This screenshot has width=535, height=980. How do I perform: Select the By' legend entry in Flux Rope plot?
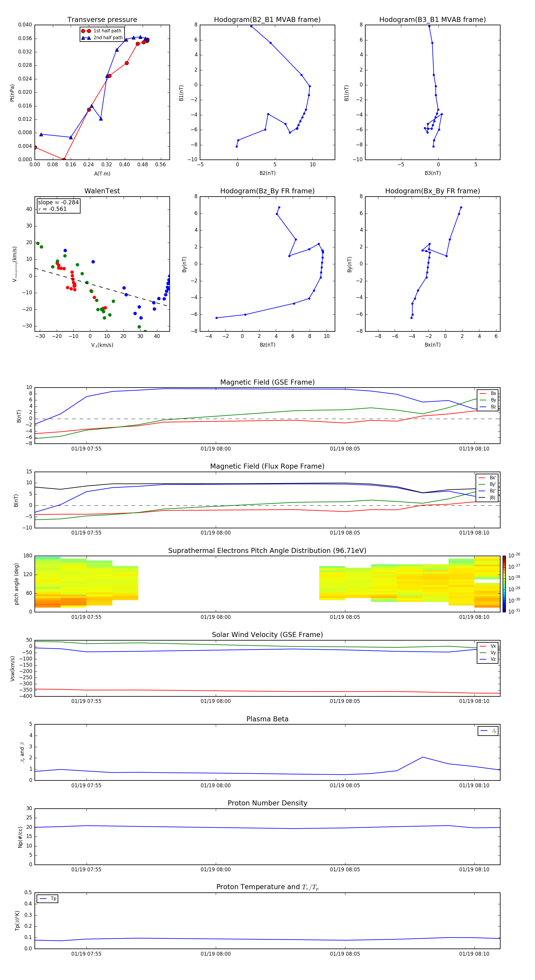click(487, 484)
